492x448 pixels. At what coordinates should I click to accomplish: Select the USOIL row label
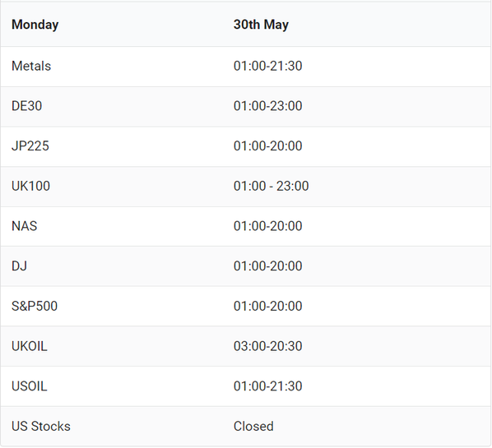point(29,386)
